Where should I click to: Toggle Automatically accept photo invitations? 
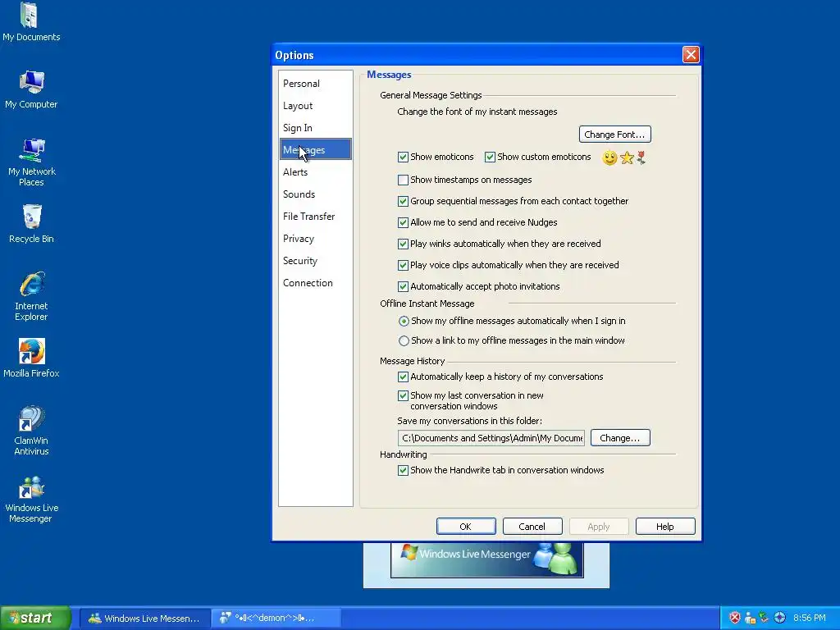[x=403, y=286]
